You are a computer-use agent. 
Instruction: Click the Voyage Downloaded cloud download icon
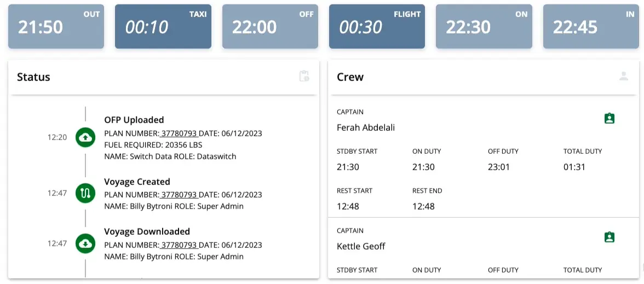(x=85, y=244)
